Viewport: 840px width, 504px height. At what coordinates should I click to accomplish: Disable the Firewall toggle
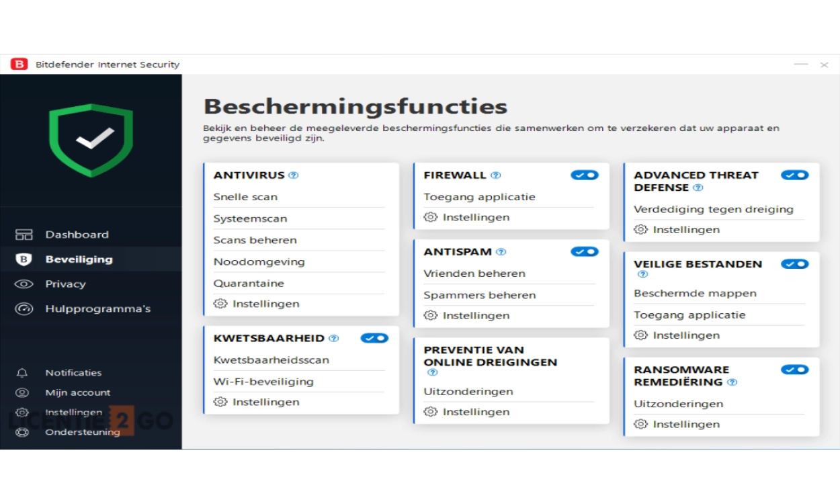(584, 175)
